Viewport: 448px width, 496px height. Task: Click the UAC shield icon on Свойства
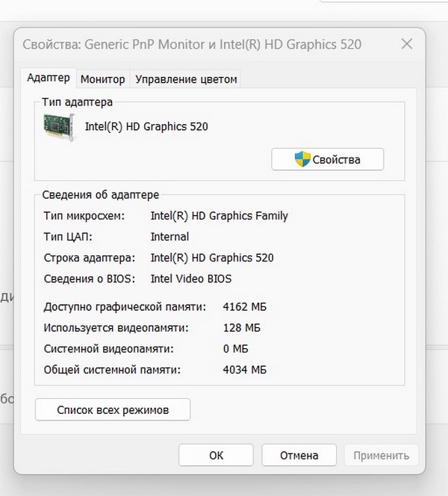point(302,159)
